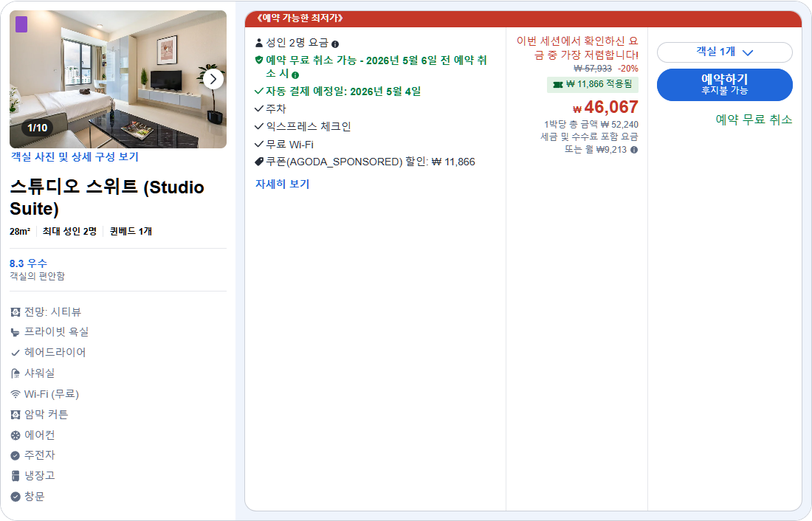
Task: Click the city view (시티뷰) icon
Action: click(x=12, y=311)
